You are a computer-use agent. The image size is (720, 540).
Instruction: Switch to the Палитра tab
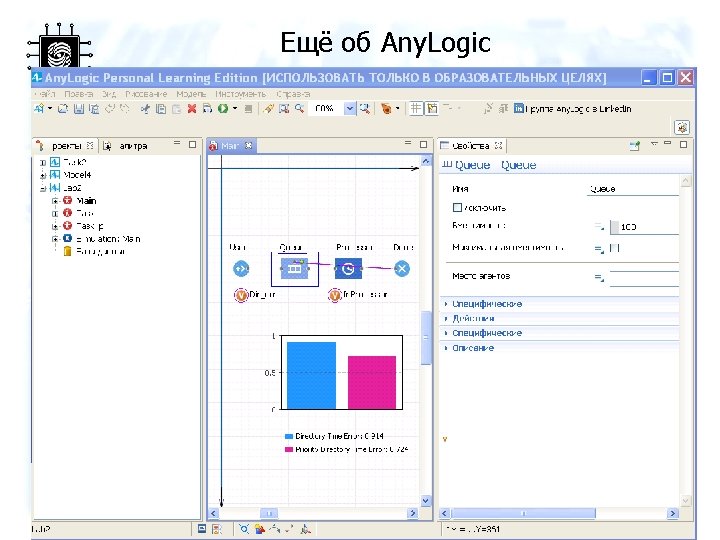click(x=126, y=146)
